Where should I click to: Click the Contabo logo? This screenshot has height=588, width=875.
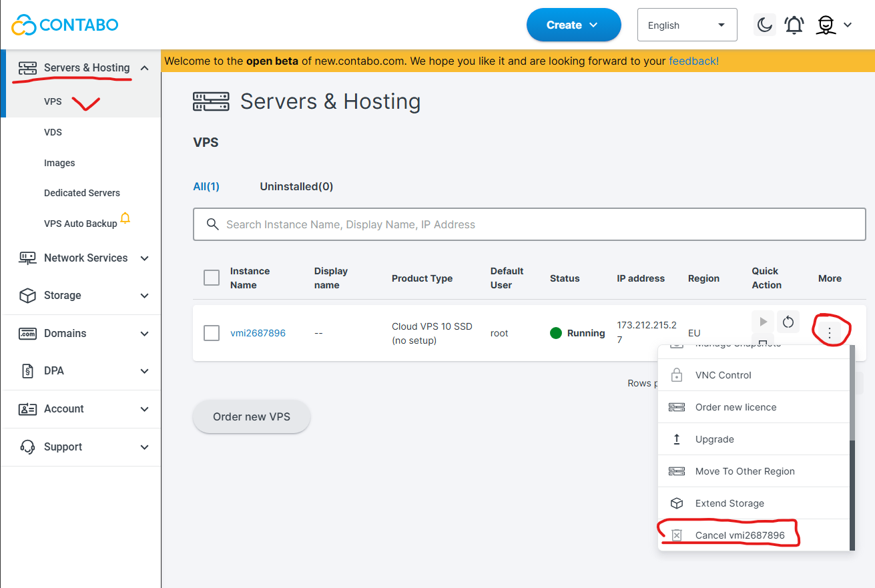click(x=65, y=25)
